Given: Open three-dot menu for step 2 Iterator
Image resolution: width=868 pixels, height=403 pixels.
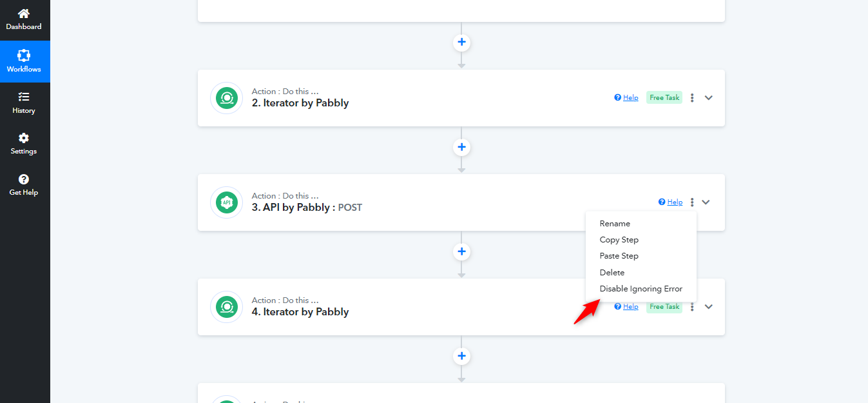Looking at the screenshot, I should click(x=692, y=98).
